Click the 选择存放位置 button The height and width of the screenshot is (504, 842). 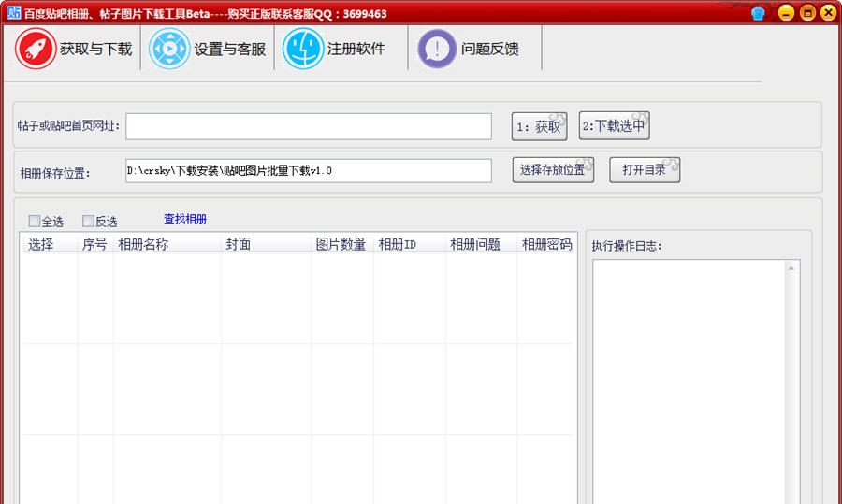click(x=553, y=170)
